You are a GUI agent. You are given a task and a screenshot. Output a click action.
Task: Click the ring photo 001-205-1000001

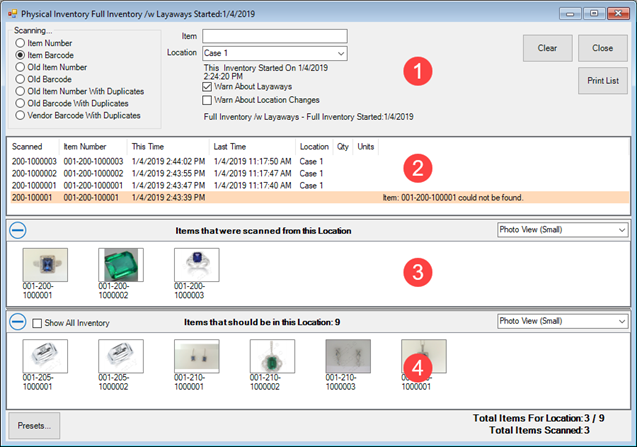[42, 356]
